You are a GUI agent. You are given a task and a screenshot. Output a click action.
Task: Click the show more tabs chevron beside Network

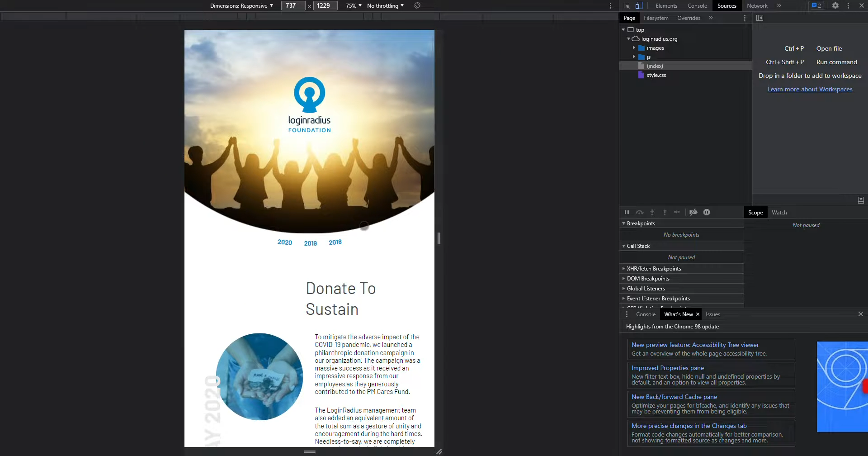[x=779, y=6]
